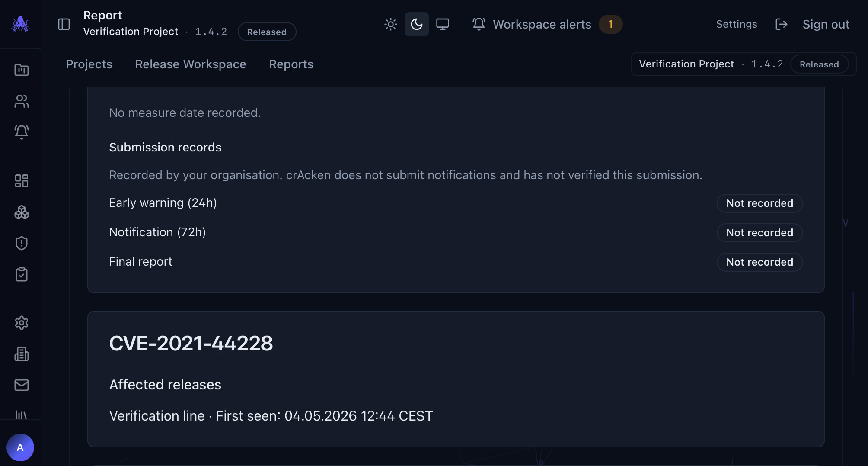Click the Affected releases heading

[165, 385]
